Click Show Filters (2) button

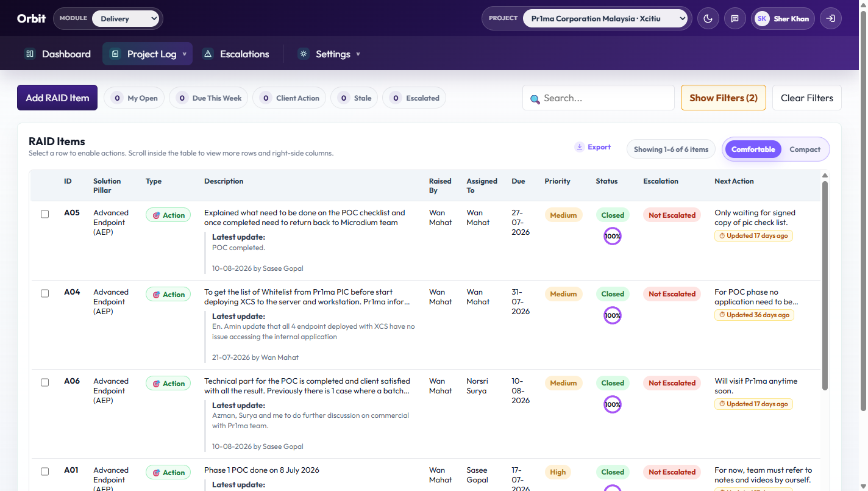(x=724, y=98)
